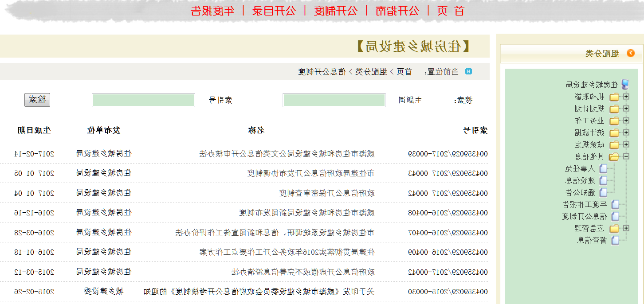
Task: Open 政府信息公开虚假或不完善信息澄清办法
Action: [303, 272]
